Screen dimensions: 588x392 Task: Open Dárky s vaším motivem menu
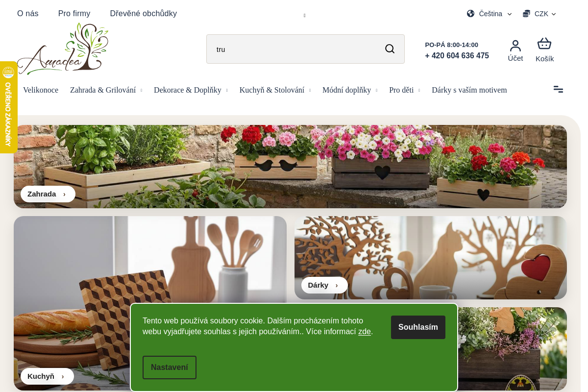click(x=469, y=90)
